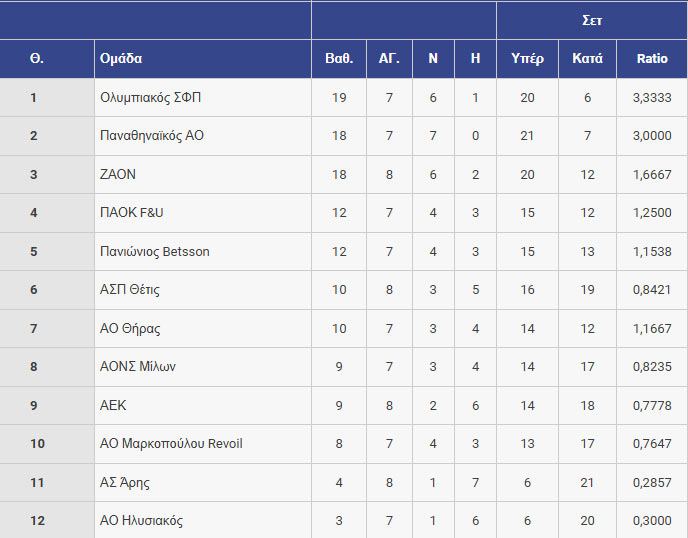Screen dimensions: 688x538
Task: Open ΑΟ Μαρκοπούλου Revoil team link
Action: (x=171, y=444)
